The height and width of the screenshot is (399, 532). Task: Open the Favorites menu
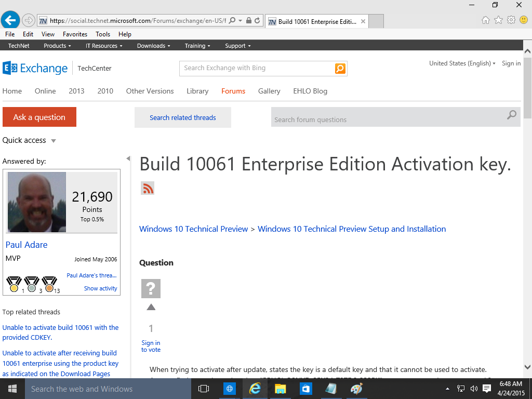[x=75, y=34]
